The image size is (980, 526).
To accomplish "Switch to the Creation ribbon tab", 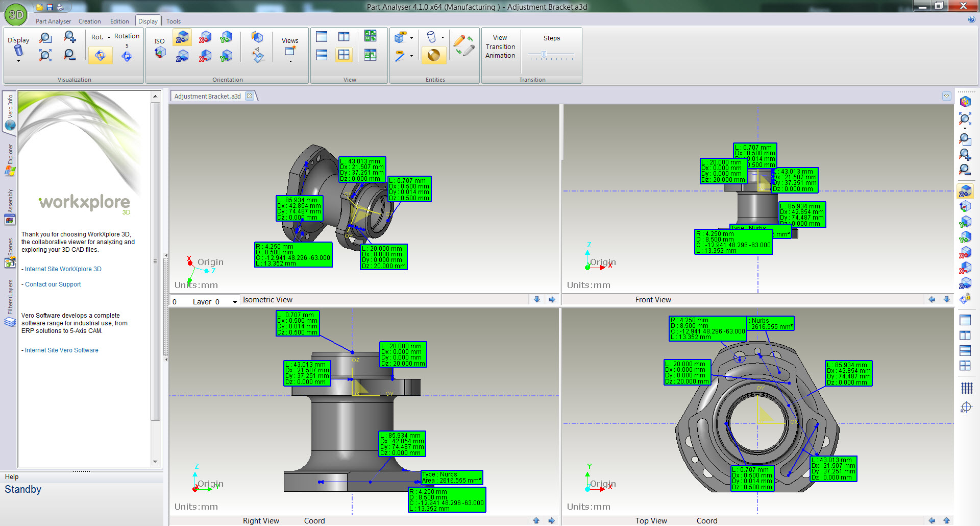I will 89,21.
